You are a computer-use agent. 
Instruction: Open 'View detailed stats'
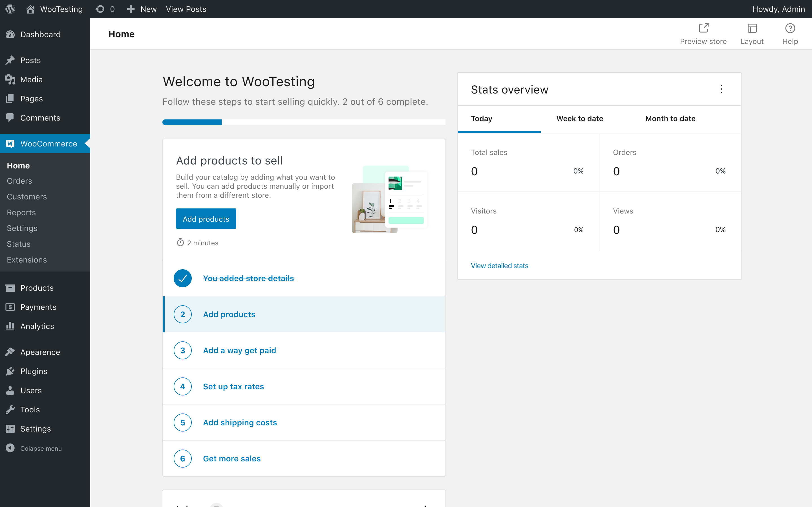[x=499, y=265]
